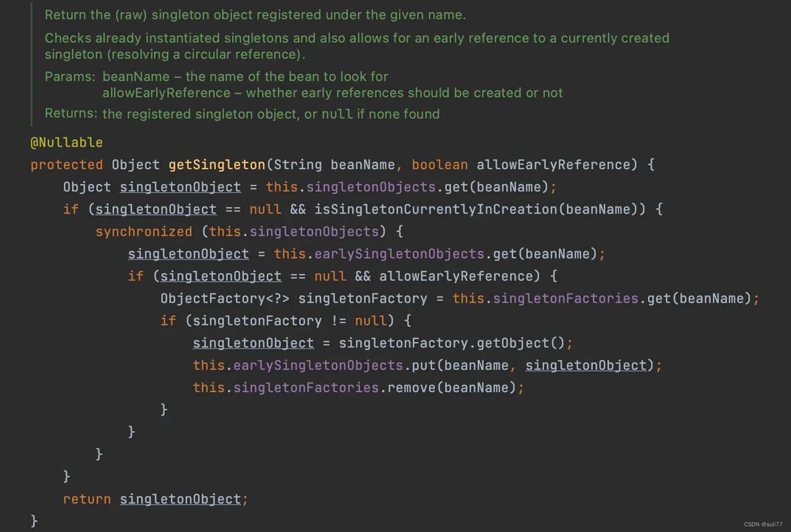This screenshot has height=532, width=791.
Task: Click singletonObjects field in the get(beanName) line
Action: click(371, 187)
